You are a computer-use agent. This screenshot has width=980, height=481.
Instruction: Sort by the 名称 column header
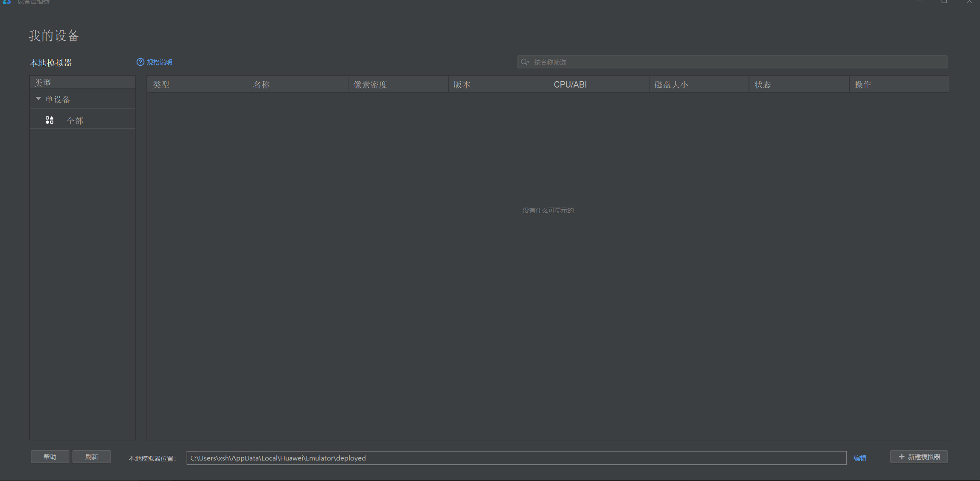[x=298, y=85]
